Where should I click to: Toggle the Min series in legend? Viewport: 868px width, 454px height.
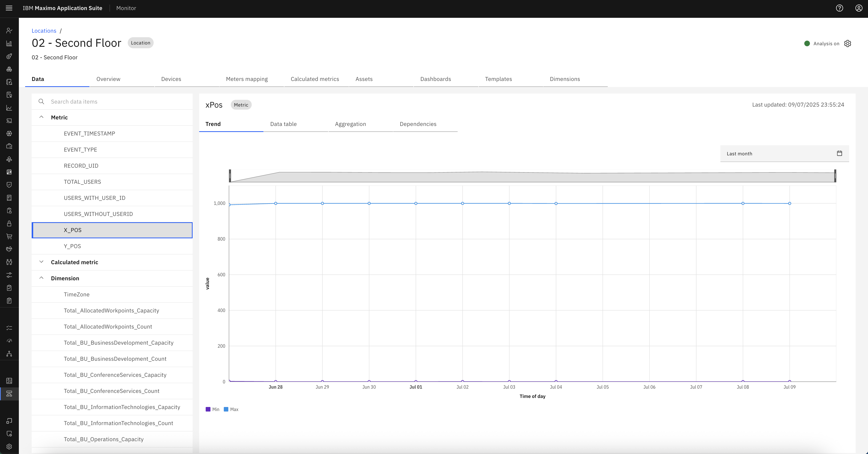[212, 409]
